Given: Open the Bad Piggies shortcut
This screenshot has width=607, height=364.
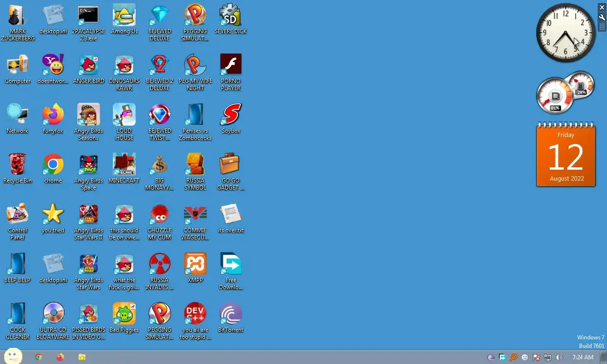Looking at the screenshot, I should (x=124, y=318).
